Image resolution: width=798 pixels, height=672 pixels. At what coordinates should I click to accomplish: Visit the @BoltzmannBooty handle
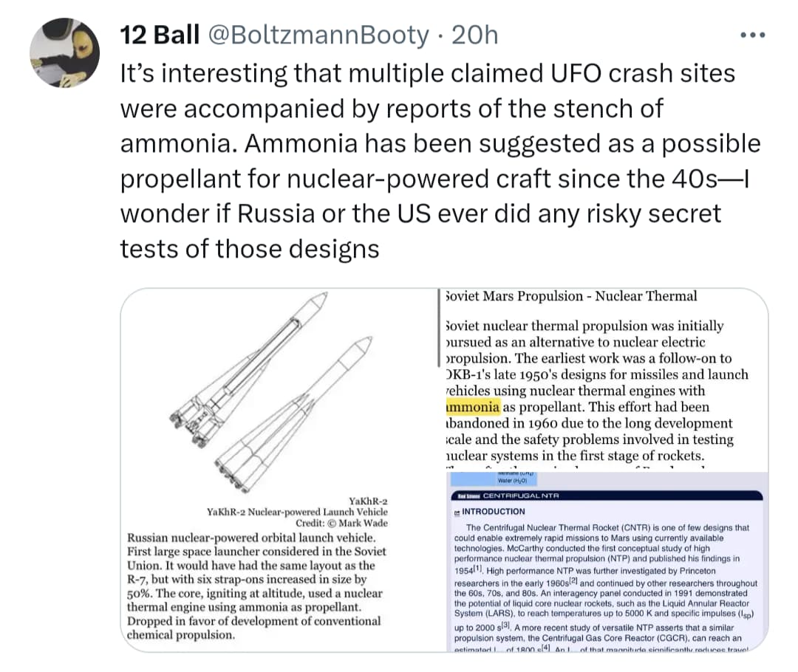318,35
